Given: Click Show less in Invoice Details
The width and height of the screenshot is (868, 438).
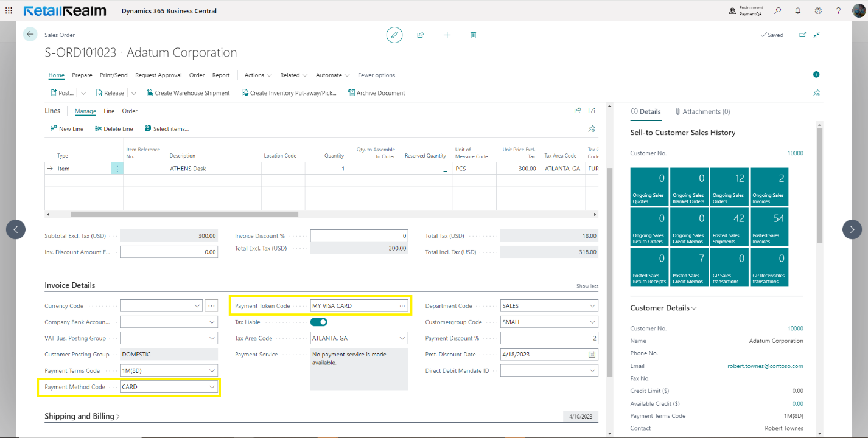Looking at the screenshot, I should [587, 286].
